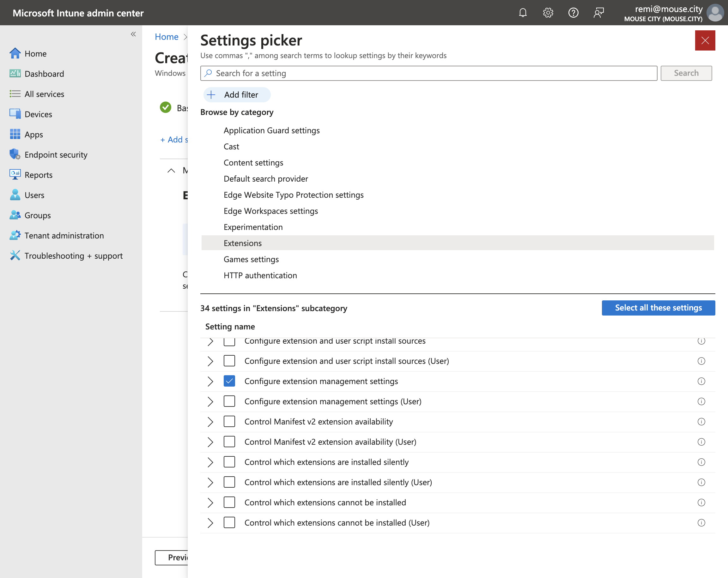728x578 pixels.
Task: Collapse sidebar with double chevron icon
Action: (133, 34)
